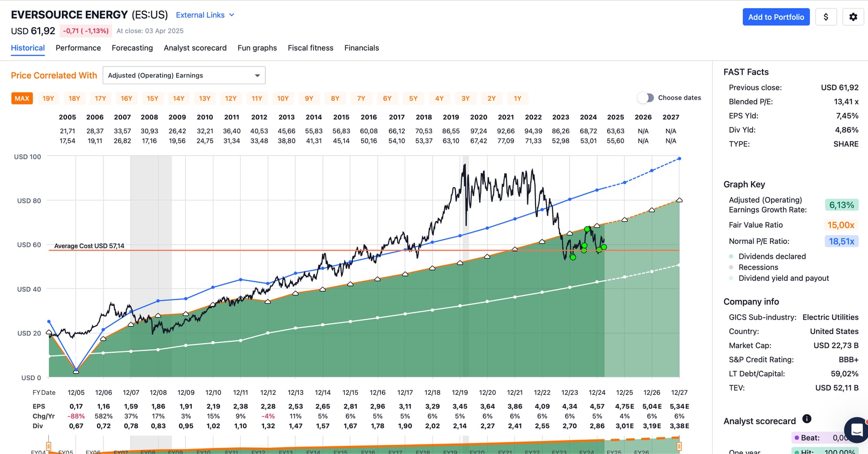868x454 pixels.
Task: Click the Electric Utilities sub-industry value
Action: [830, 317]
